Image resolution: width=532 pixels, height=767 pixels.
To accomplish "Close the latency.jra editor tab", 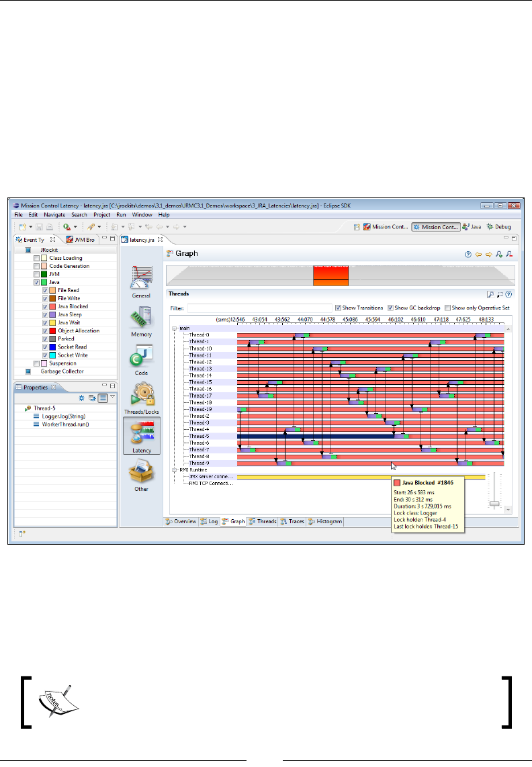I will pyautogui.click(x=160, y=240).
